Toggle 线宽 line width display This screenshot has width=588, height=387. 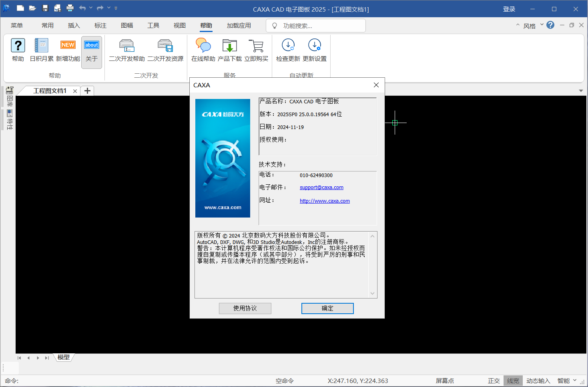pyautogui.click(x=513, y=381)
